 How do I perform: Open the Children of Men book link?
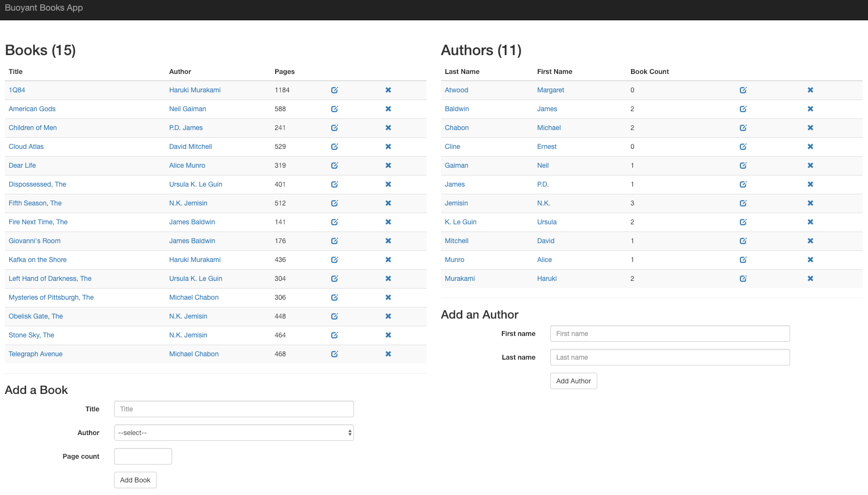pos(32,128)
